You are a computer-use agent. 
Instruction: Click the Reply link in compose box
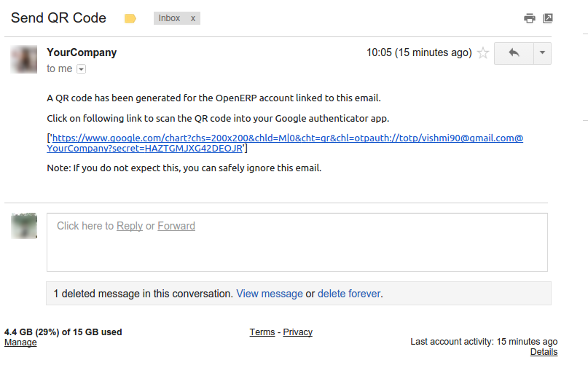[x=130, y=226]
